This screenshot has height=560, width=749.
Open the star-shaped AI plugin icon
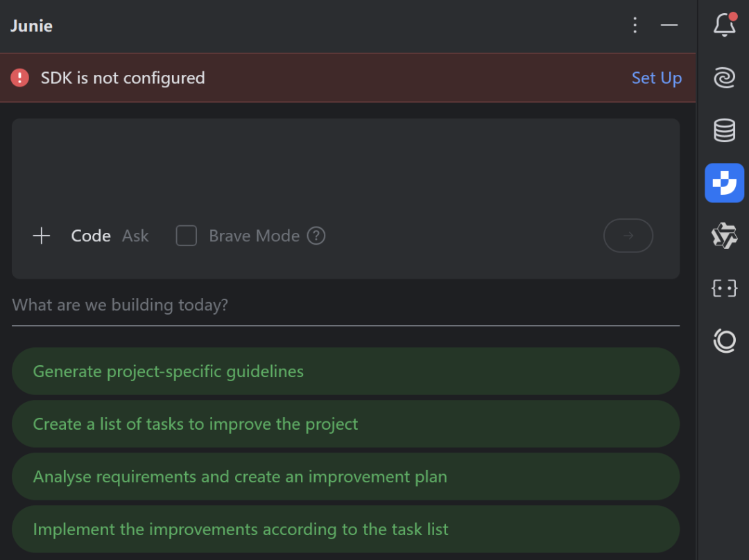[725, 236]
